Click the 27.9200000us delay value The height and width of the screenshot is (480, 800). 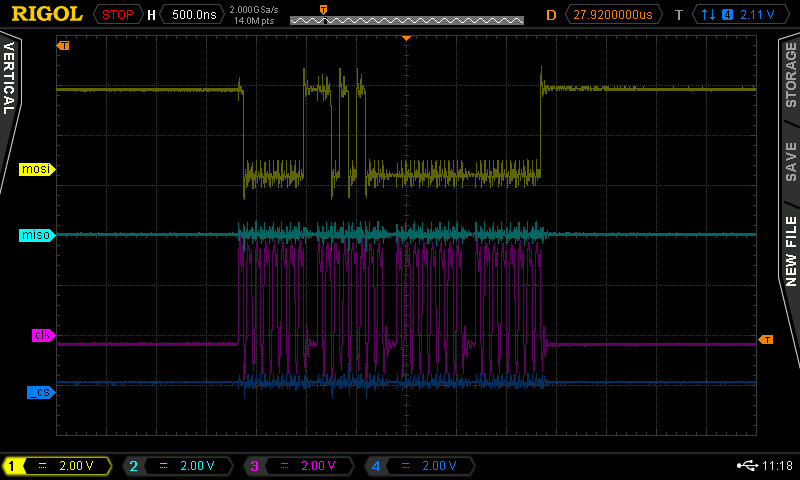coord(612,14)
